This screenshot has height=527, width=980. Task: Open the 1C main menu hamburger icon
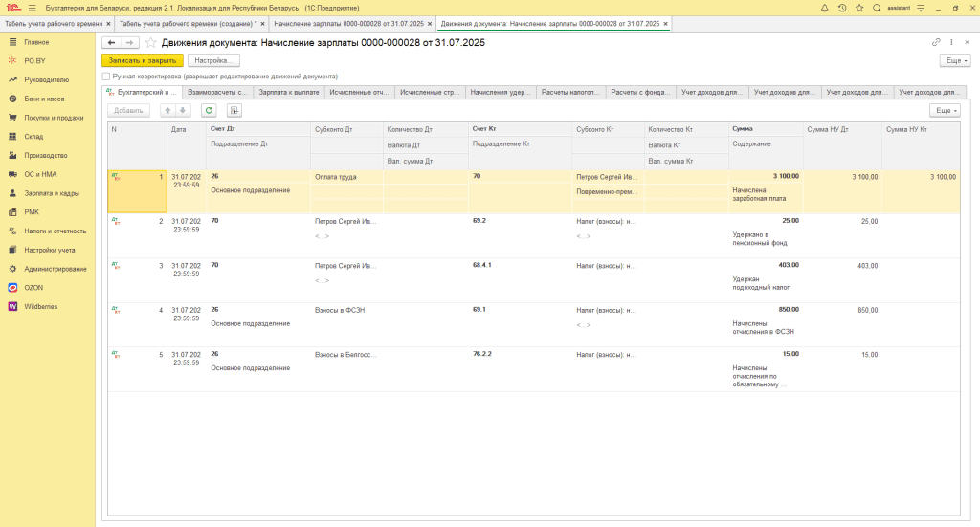32,8
